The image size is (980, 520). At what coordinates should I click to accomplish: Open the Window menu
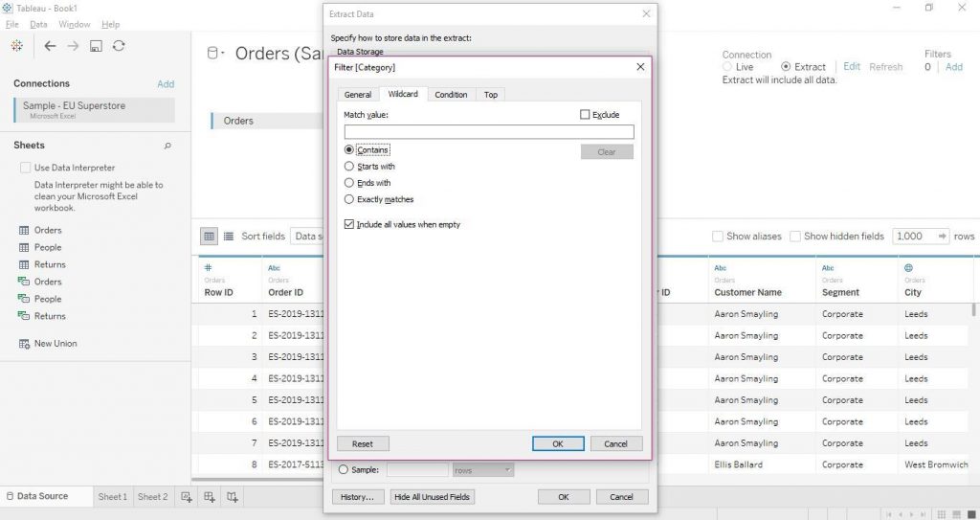tap(75, 24)
